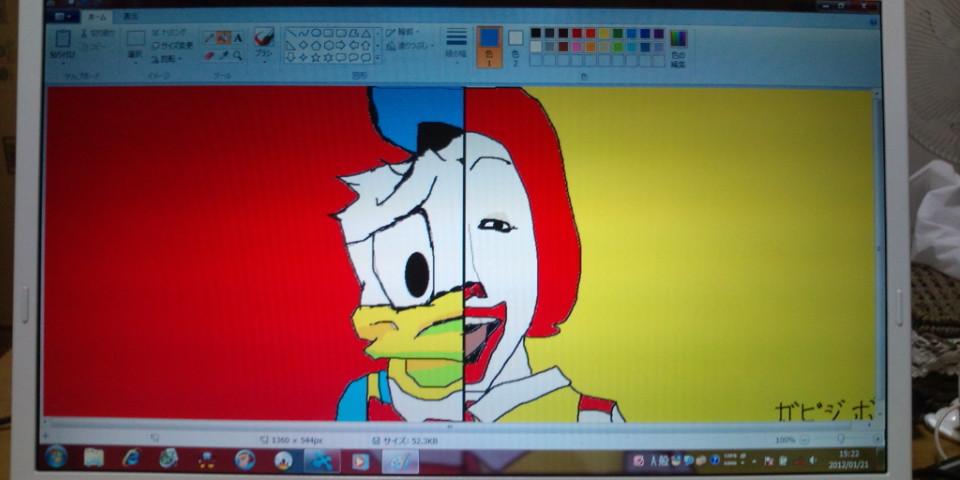Select Color 1 foreground swatch
The height and width of the screenshot is (480, 960).
pyautogui.click(x=489, y=47)
